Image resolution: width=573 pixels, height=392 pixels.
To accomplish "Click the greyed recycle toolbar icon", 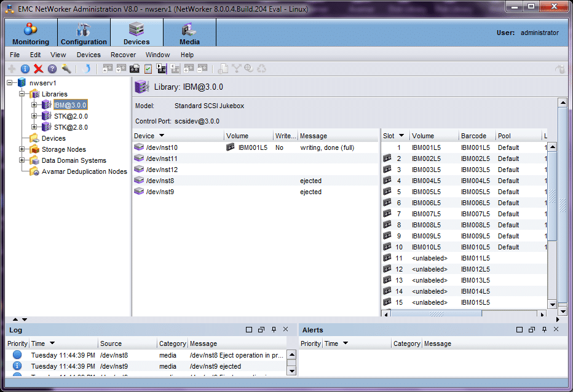I will [262, 69].
